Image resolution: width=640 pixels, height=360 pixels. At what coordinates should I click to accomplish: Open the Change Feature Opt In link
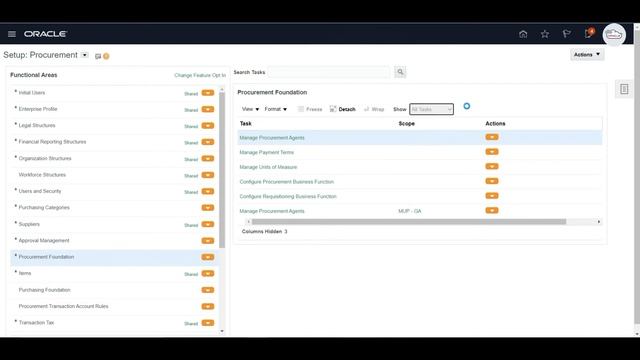200,75
